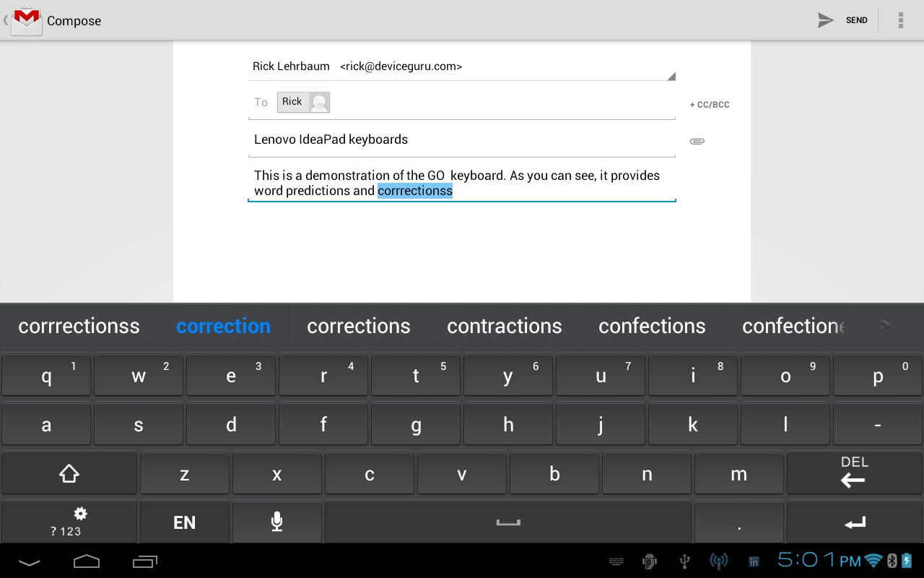
Task: Open the hotspot tethering notification icon
Action: tap(719, 561)
